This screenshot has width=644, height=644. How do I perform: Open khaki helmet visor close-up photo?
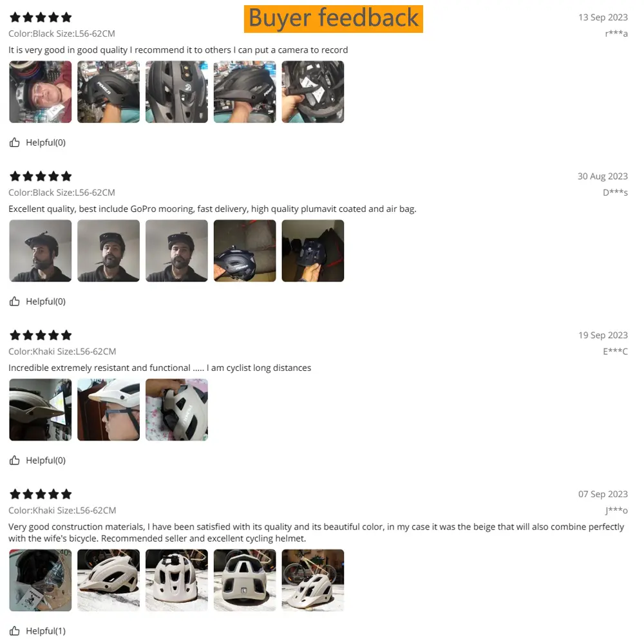(x=40, y=410)
